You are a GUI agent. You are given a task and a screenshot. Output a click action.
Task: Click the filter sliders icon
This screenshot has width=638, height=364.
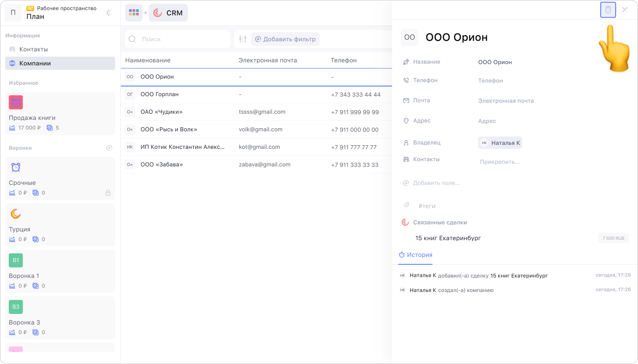[243, 39]
